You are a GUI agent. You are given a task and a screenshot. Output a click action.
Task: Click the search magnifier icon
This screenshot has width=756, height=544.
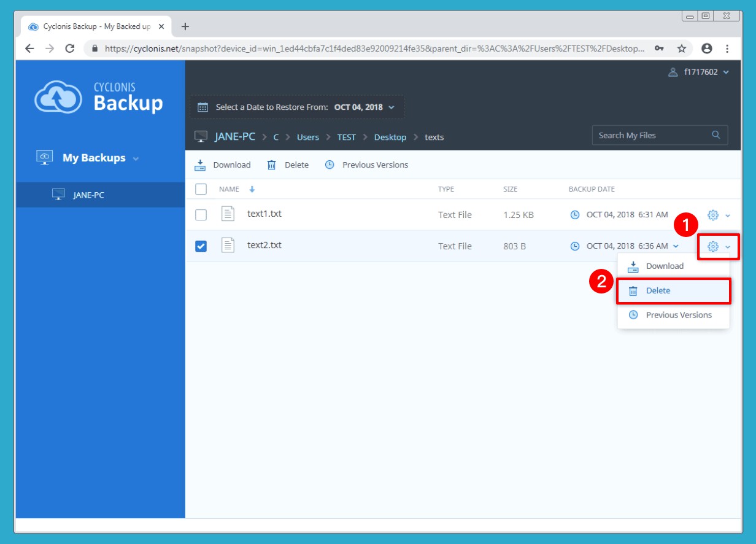[x=715, y=135]
